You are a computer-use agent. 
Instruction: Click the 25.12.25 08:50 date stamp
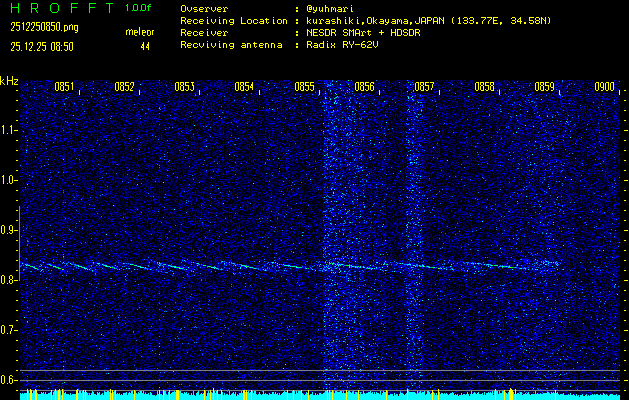44,46
